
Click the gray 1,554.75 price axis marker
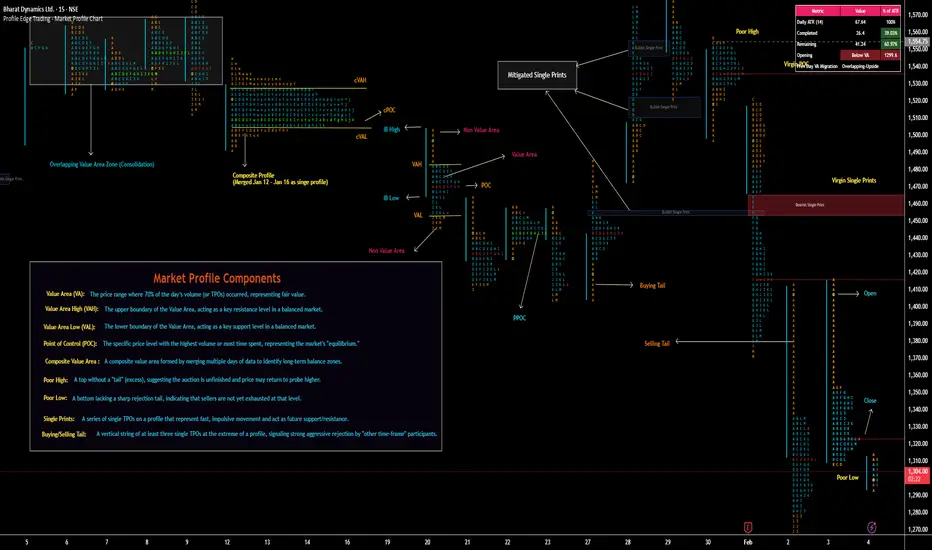coord(918,42)
